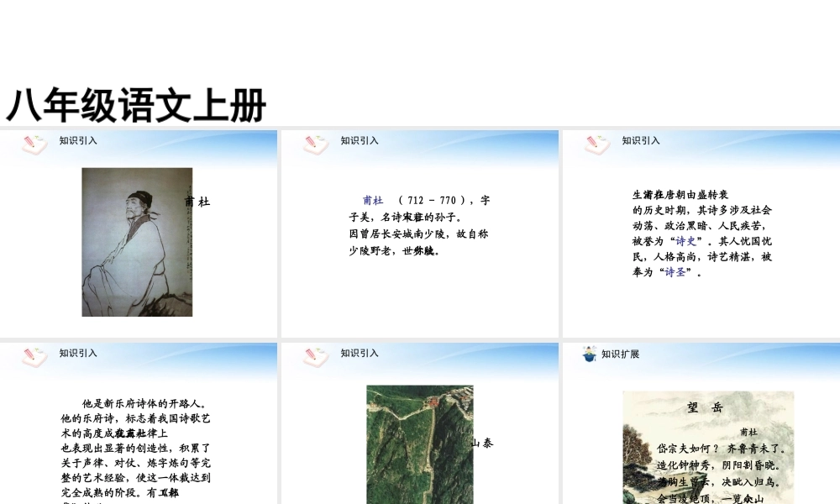
Task: Click 知识引入 label above the Du Fu portrait
Action: pos(78,141)
